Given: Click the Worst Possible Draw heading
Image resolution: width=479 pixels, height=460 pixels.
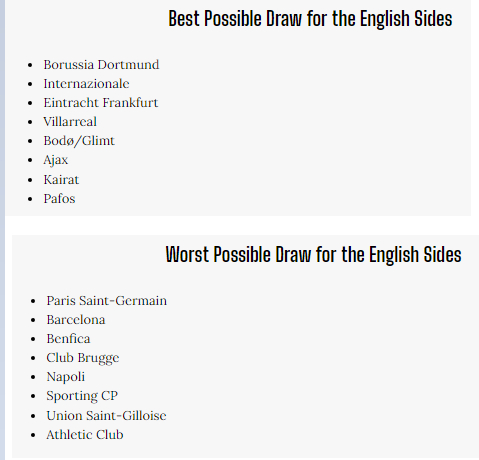Looking at the screenshot, I should (x=314, y=255).
